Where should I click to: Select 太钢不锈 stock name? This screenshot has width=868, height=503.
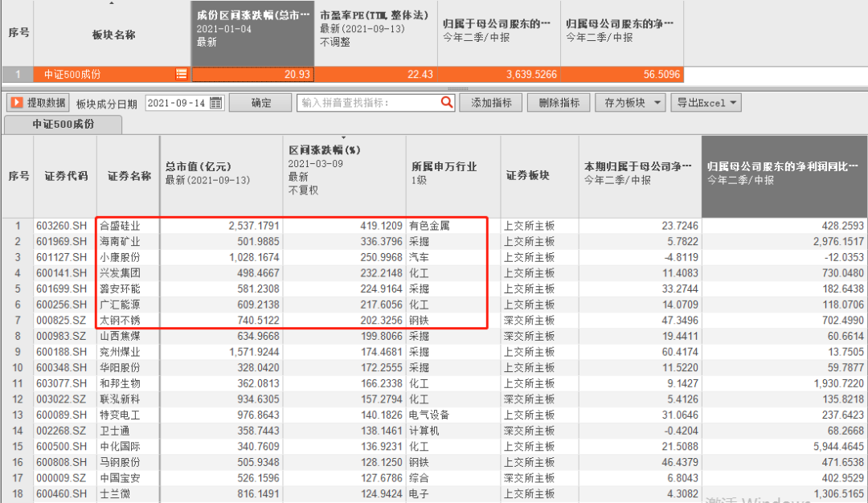[x=120, y=321]
